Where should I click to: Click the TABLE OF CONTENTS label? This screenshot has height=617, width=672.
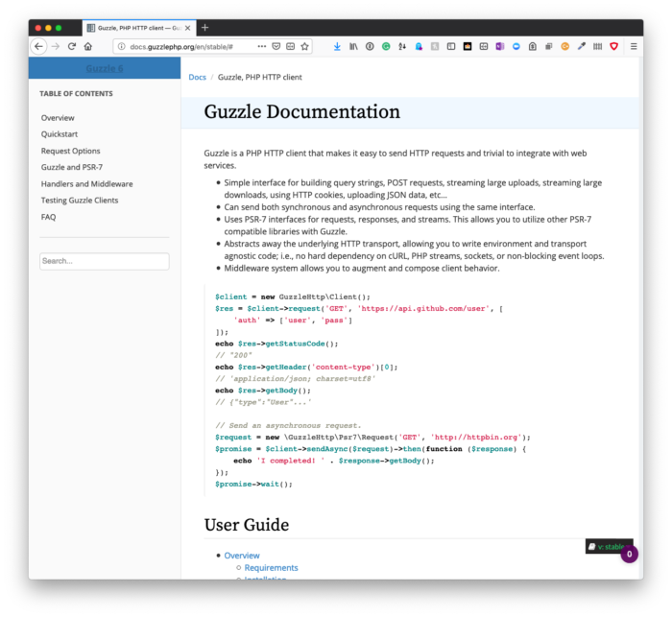76,93
